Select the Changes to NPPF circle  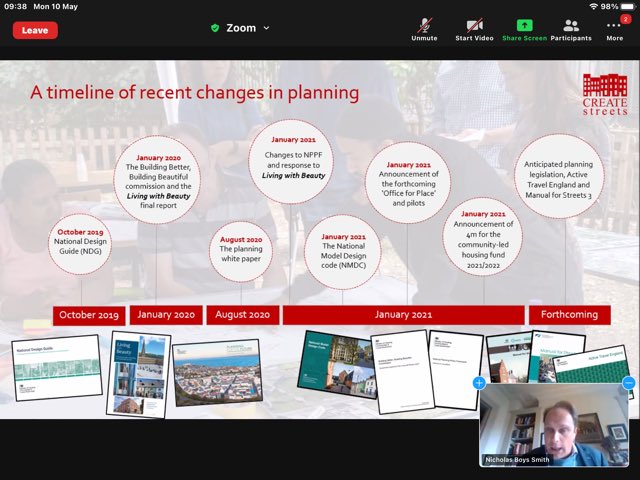click(291, 162)
